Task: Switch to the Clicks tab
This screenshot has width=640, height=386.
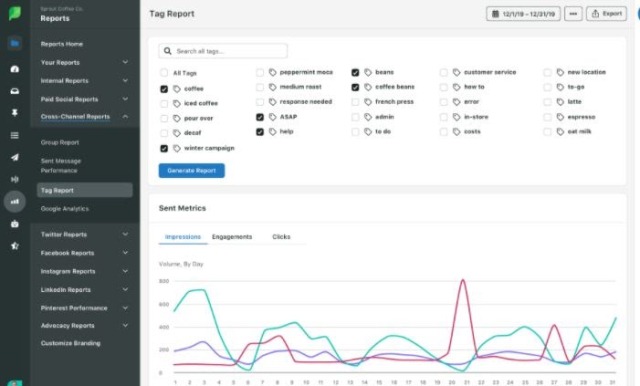Action: click(281, 237)
